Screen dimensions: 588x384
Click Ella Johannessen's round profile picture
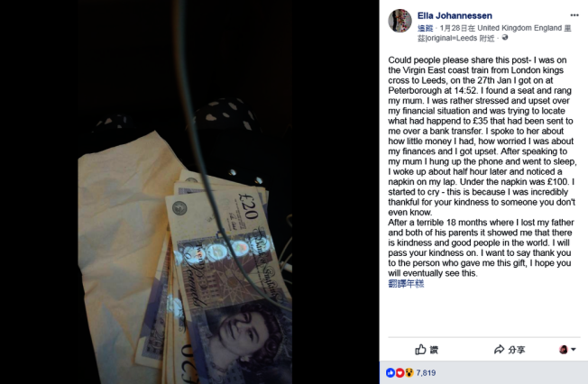click(400, 21)
